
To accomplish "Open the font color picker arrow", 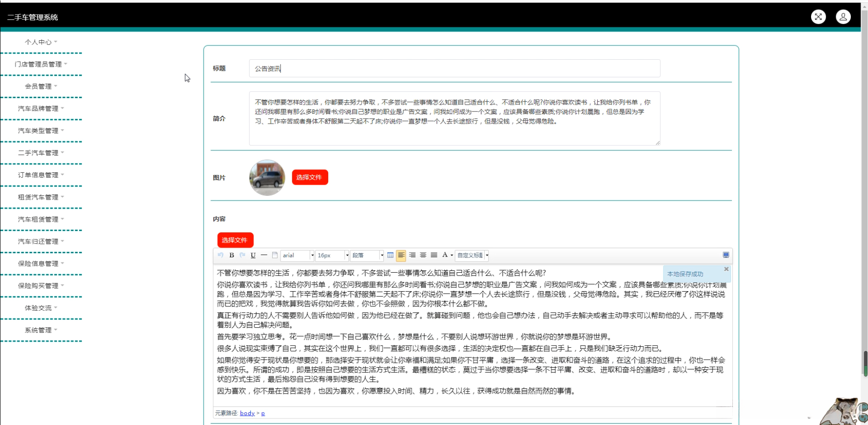I will click(x=452, y=255).
